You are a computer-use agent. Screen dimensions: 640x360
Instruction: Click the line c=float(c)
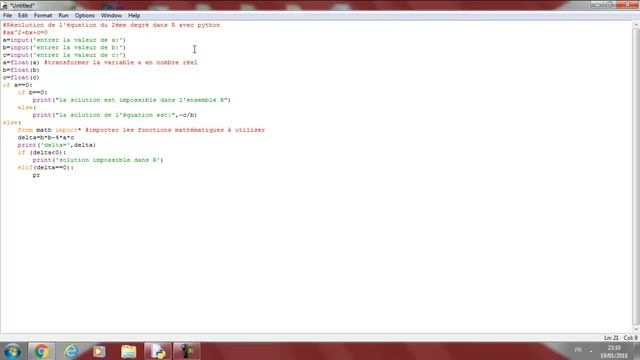pyautogui.click(x=21, y=78)
